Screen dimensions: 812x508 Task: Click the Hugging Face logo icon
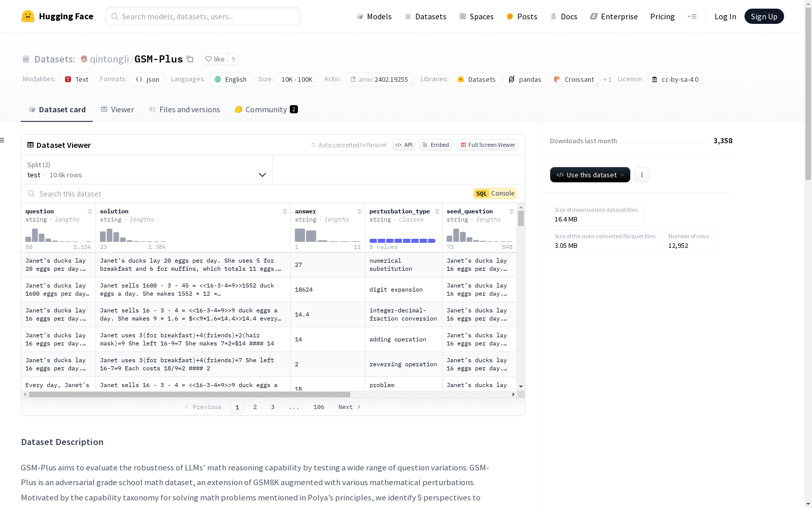28,16
